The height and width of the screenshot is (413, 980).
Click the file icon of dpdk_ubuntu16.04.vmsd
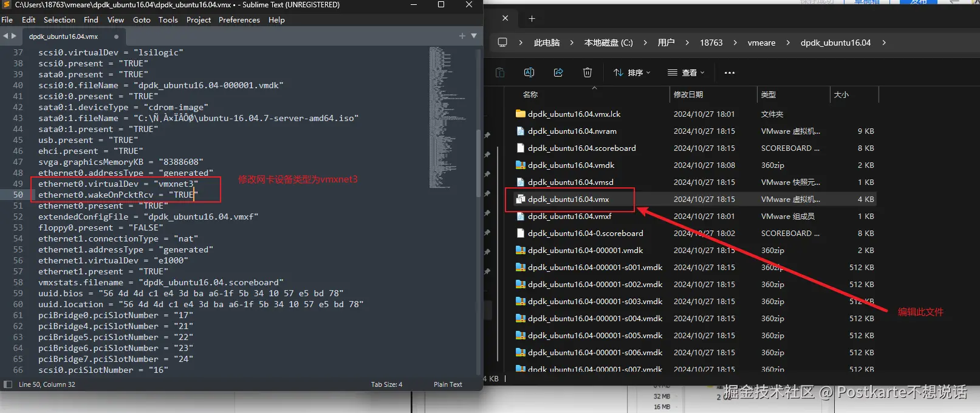[520, 182]
